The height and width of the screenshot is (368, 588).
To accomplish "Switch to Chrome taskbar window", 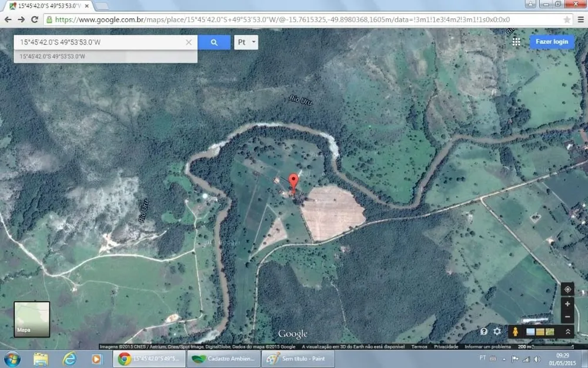I will pos(149,359).
